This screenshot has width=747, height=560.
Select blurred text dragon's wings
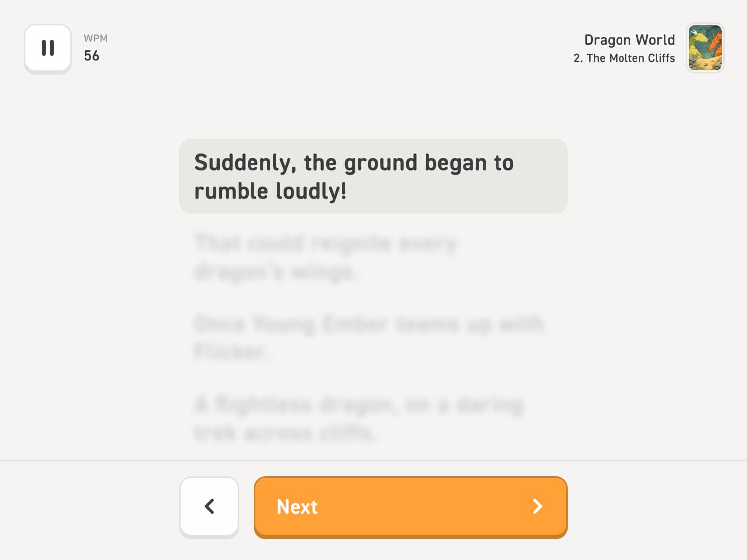point(275,272)
